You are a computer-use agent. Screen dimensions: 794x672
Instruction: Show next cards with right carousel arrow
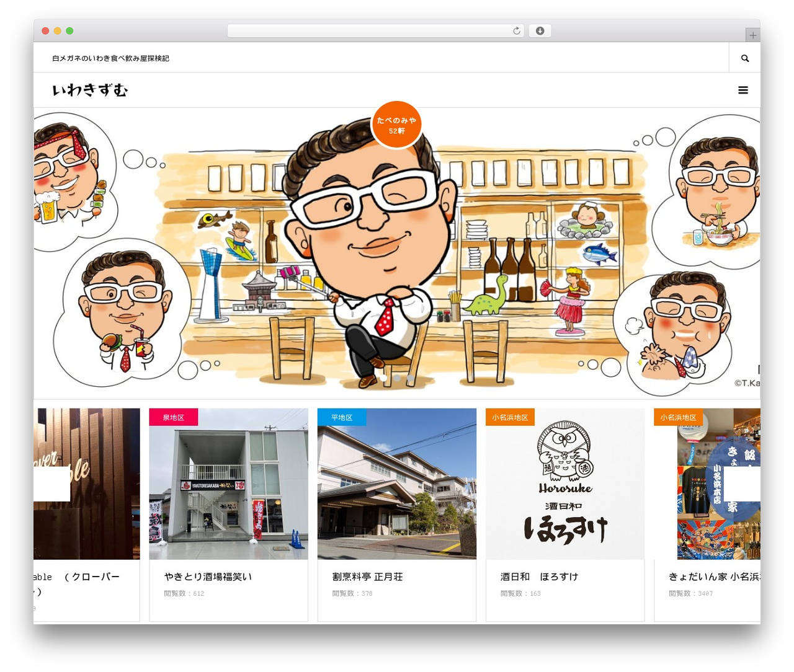pos(742,484)
